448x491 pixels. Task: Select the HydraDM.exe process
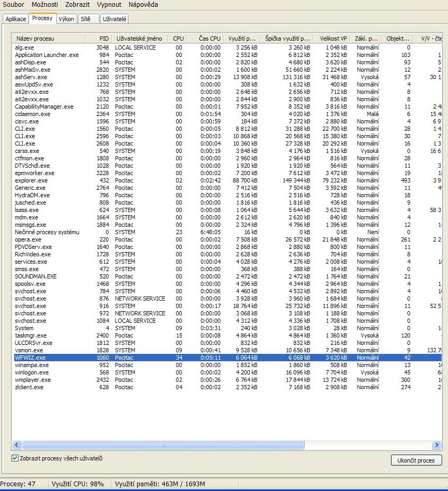(x=228, y=195)
